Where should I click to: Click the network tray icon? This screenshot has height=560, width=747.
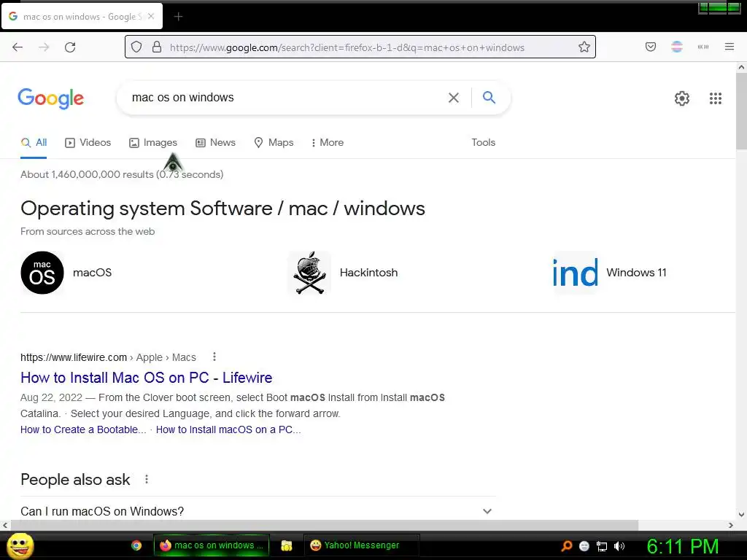click(x=602, y=546)
